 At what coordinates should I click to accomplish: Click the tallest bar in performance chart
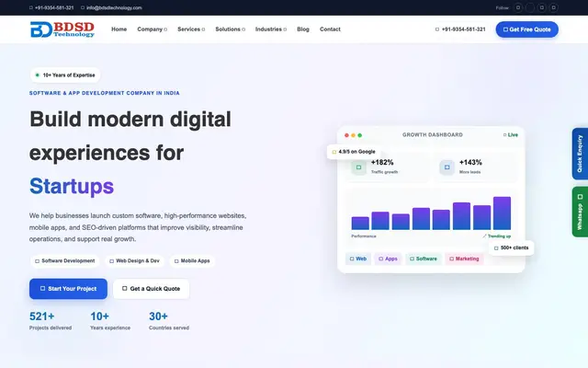(502, 213)
